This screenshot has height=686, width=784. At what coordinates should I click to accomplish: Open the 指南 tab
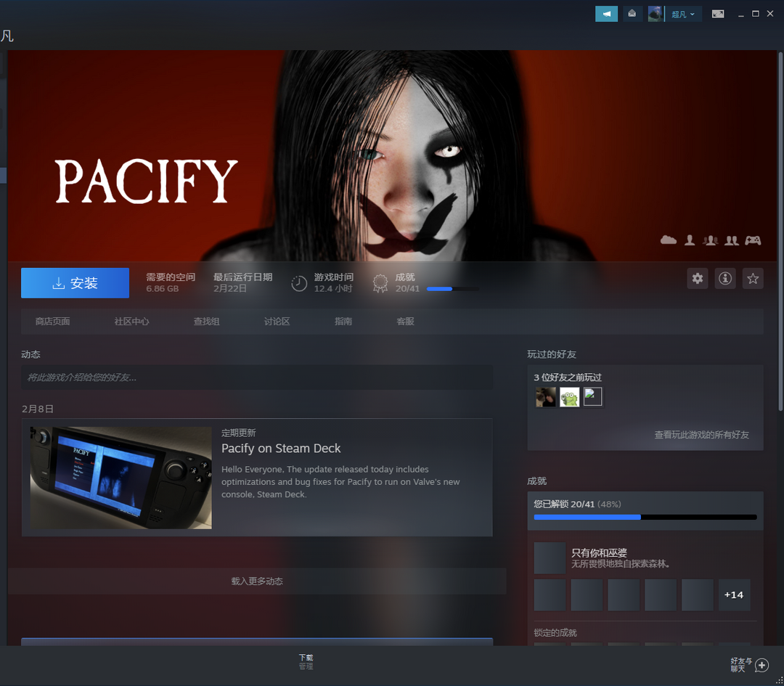343,322
